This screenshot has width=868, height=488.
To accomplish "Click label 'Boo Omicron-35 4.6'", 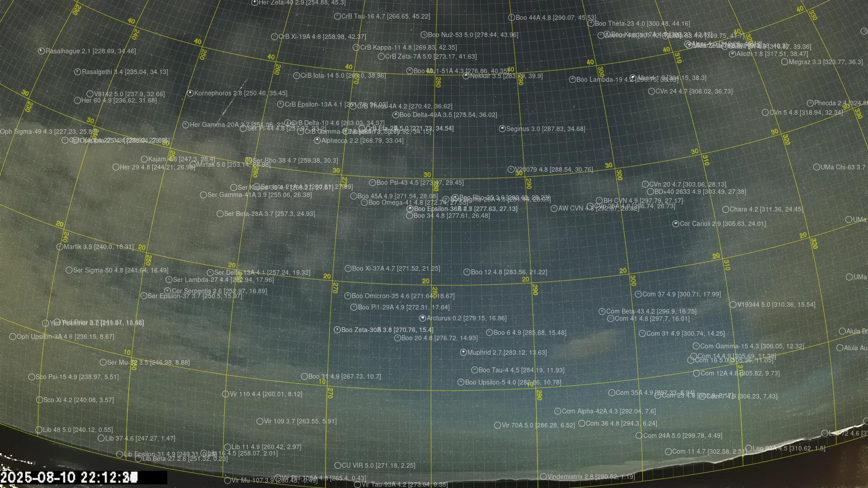I will click(381, 296).
